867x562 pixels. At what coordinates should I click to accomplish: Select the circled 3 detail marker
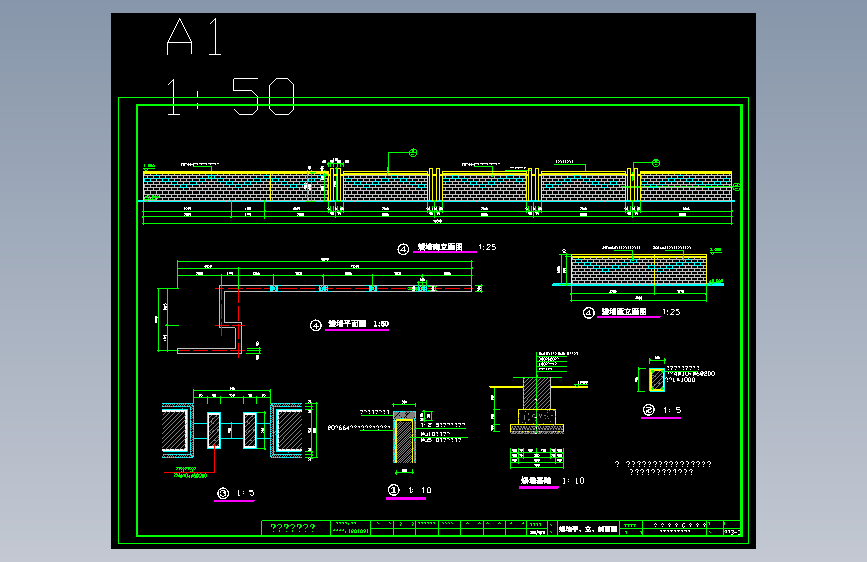coord(223,493)
